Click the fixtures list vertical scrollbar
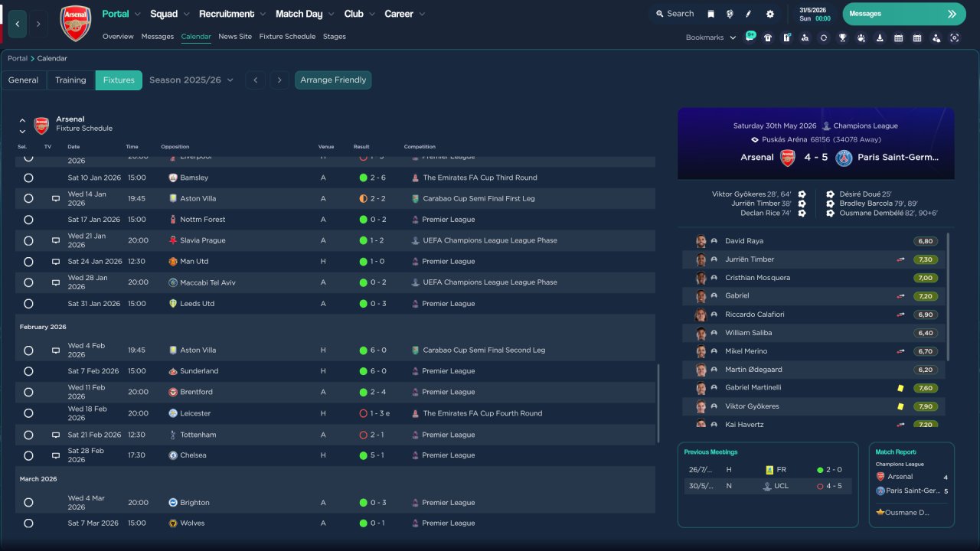The image size is (980, 551). pos(658,403)
